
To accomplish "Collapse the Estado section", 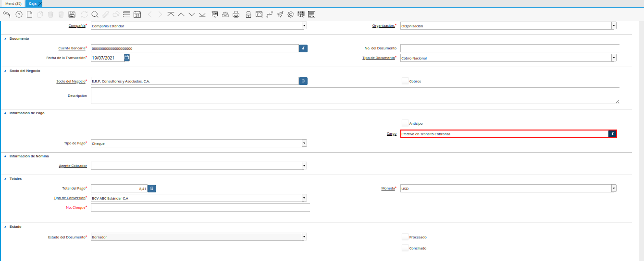I will [x=5, y=226].
